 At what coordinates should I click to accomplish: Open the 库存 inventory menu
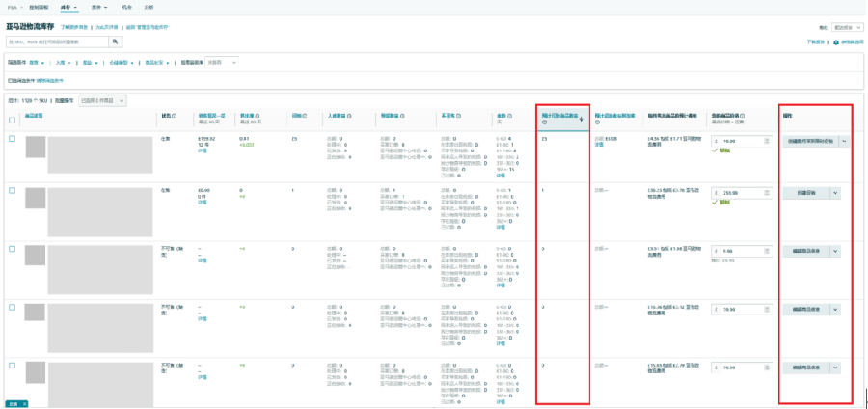[68, 7]
